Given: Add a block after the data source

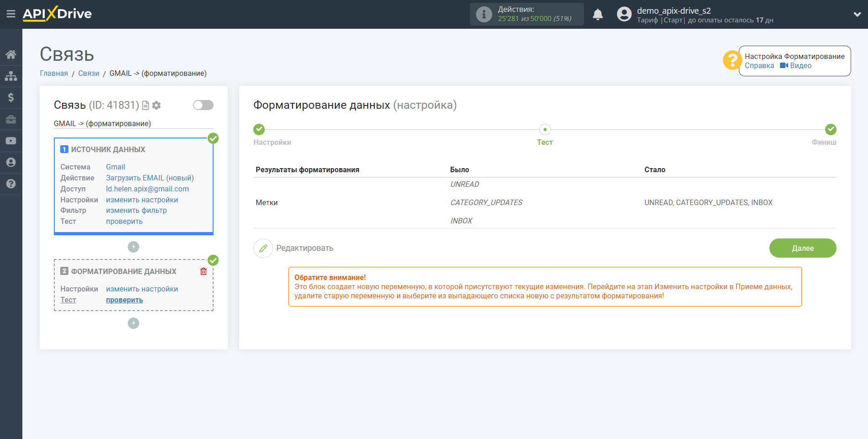Looking at the screenshot, I should tap(133, 247).
